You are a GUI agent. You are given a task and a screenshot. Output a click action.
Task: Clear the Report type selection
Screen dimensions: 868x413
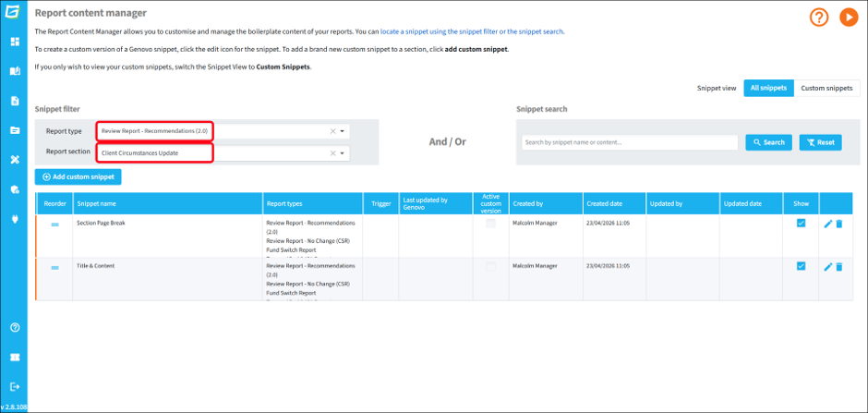[x=332, y=131]
